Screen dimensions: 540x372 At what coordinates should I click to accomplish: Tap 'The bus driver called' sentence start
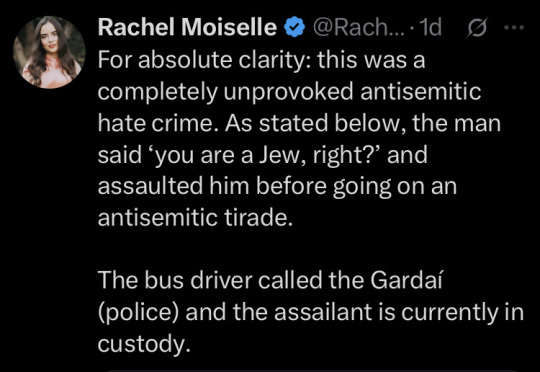point(210,280)
